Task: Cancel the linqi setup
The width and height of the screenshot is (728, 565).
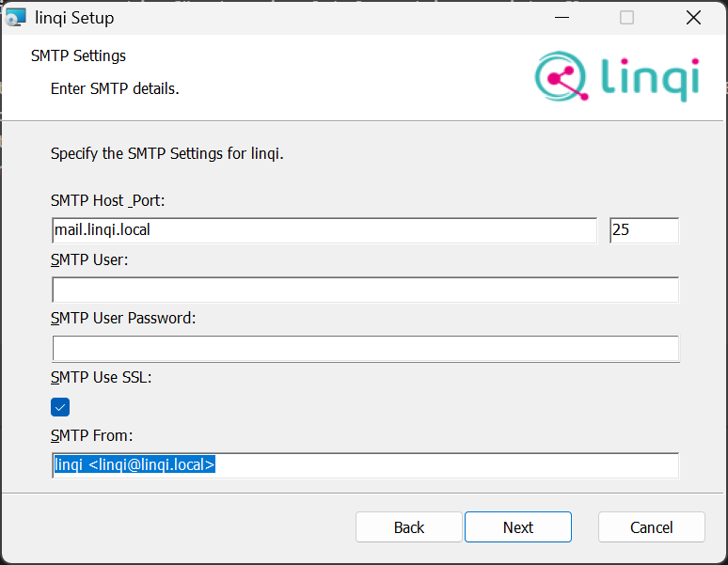Action: (x=652, y=527)
